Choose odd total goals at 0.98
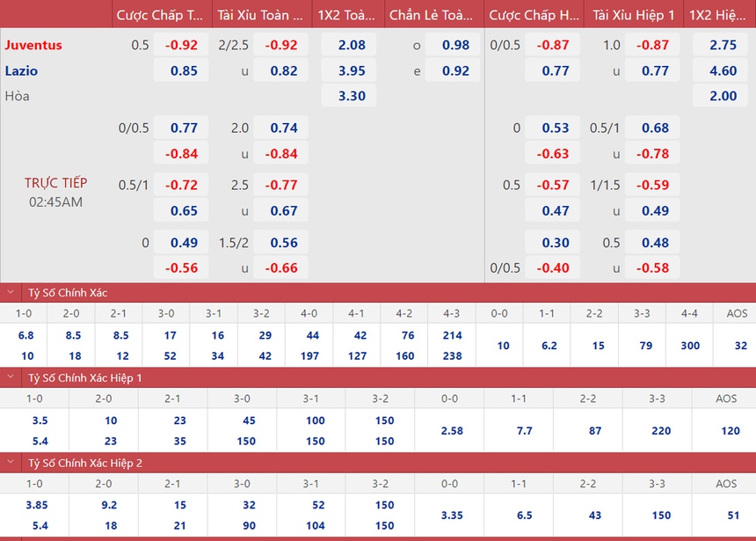This screenshot has height=541, width=756. (455, 45)
